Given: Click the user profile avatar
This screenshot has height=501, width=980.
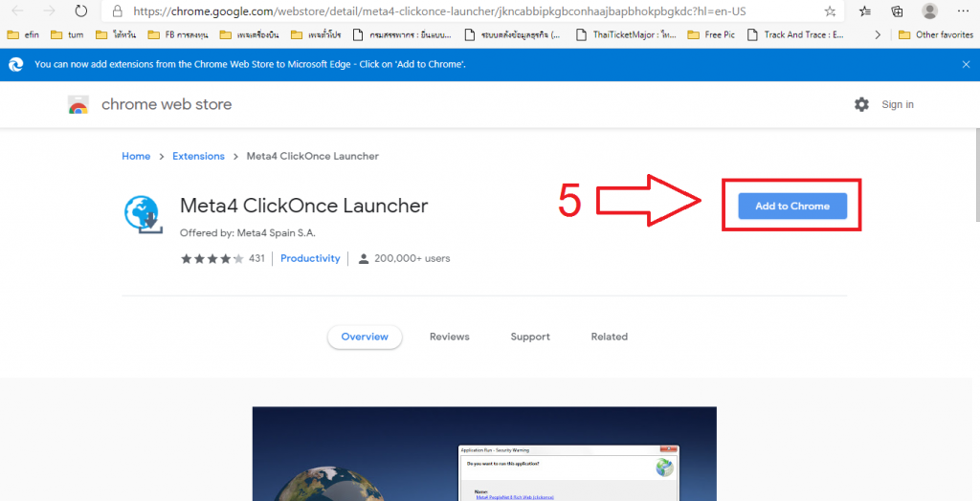Looking at the screenshot, I should click(x=930, y=11).
